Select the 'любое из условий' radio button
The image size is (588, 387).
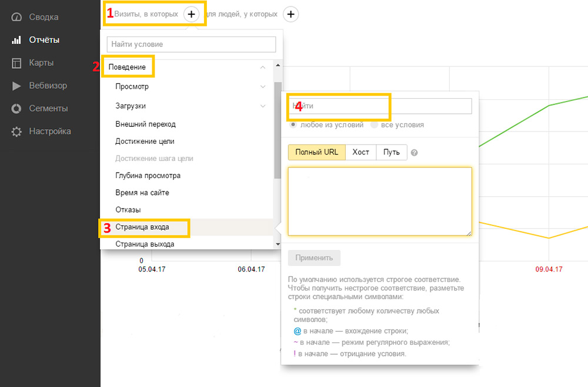click(292, 124)
